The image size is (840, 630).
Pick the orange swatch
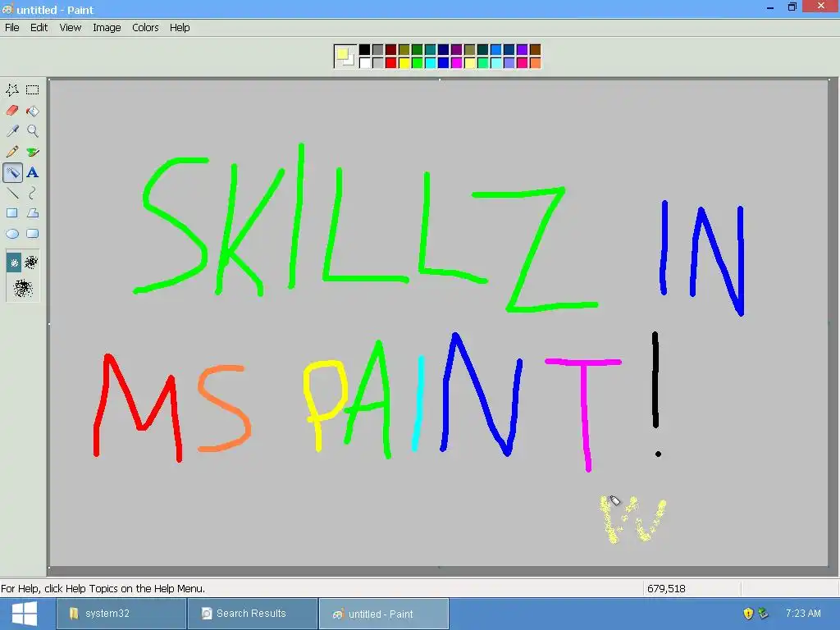535,62
